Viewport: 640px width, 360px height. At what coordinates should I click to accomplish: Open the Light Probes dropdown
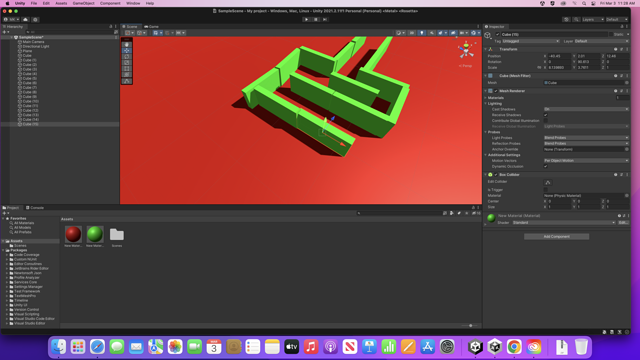click(586, 138)
